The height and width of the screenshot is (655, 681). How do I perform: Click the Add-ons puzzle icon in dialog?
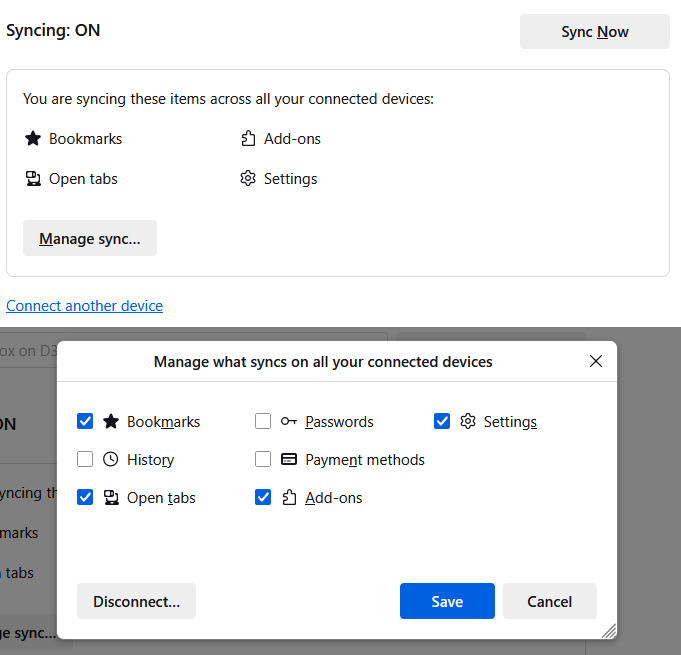289,498
